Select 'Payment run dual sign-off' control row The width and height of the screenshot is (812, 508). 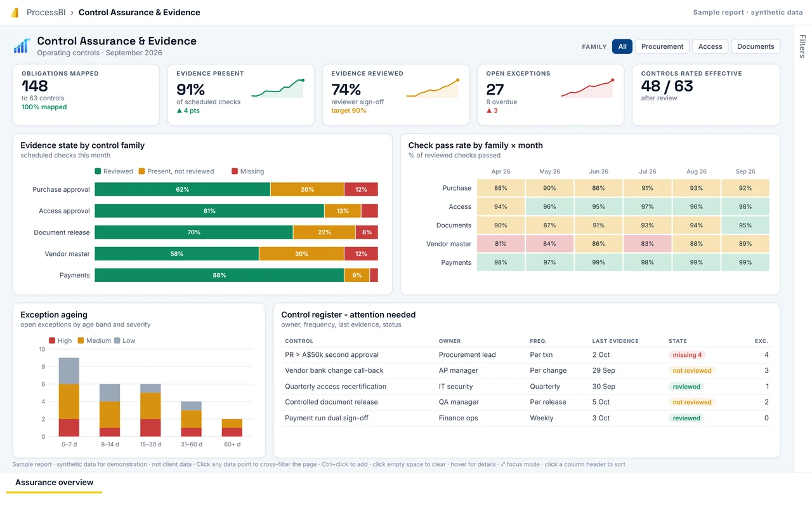click(x=526, y=418)
